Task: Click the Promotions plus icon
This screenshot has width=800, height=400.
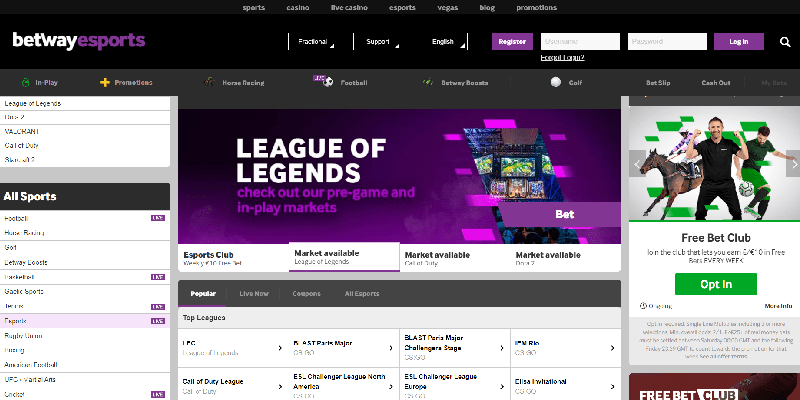Action: point(105,82)
